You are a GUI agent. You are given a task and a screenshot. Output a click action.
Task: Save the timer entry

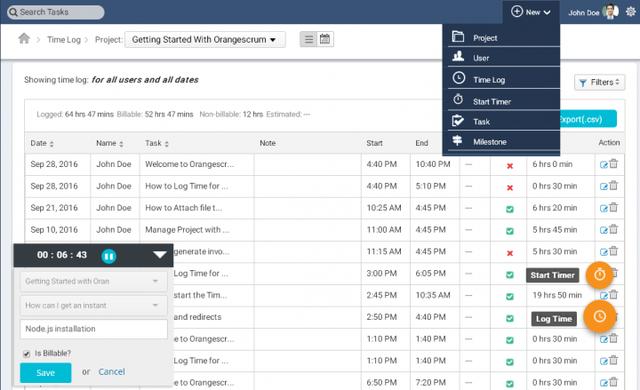[x=46, y=372]
